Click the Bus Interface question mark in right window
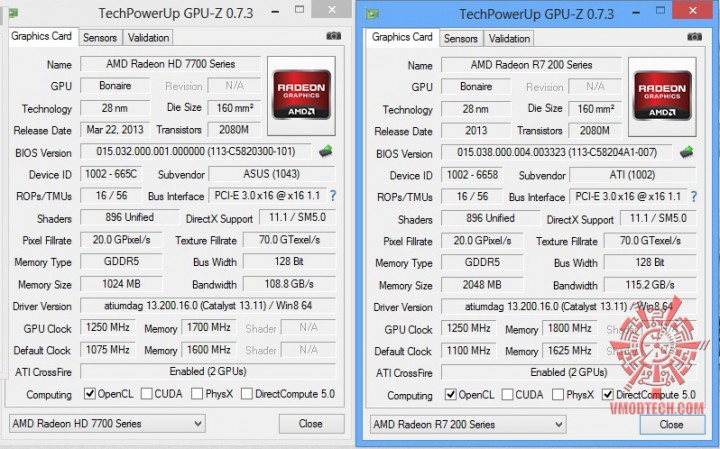 point(694,197)
